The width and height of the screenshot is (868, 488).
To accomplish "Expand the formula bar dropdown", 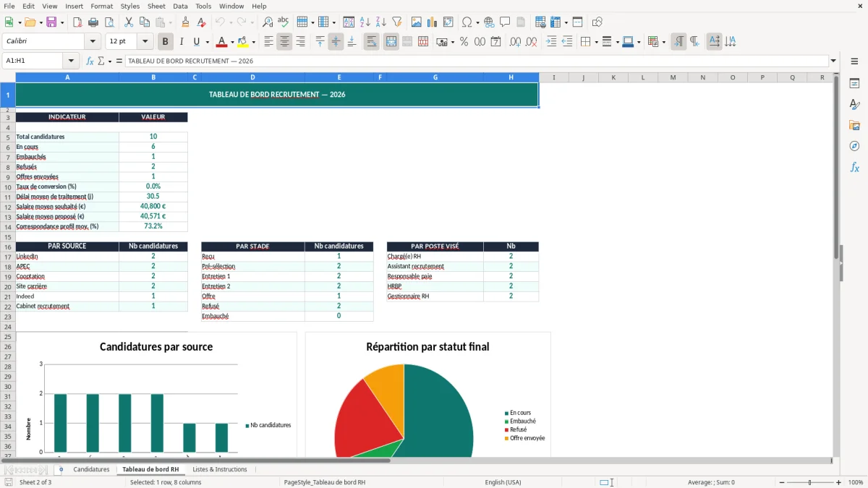I will click(833, 61).
